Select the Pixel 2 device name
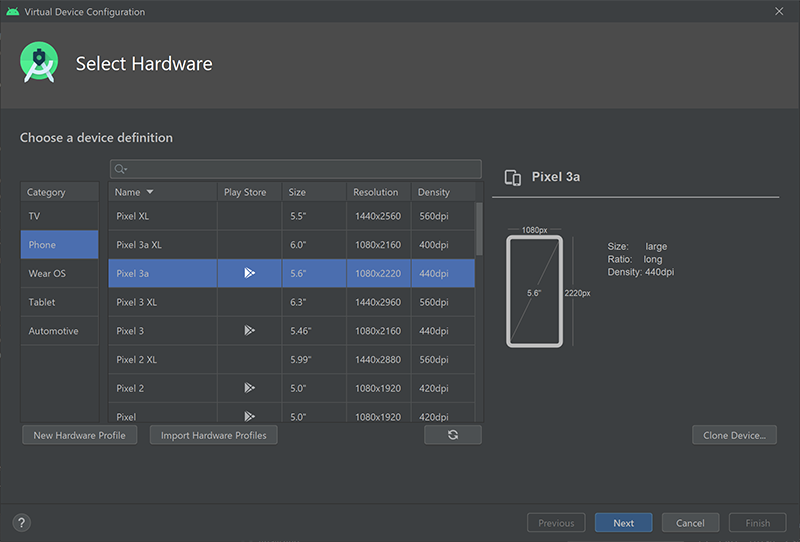The image size is (800, 542). [130, 388]
